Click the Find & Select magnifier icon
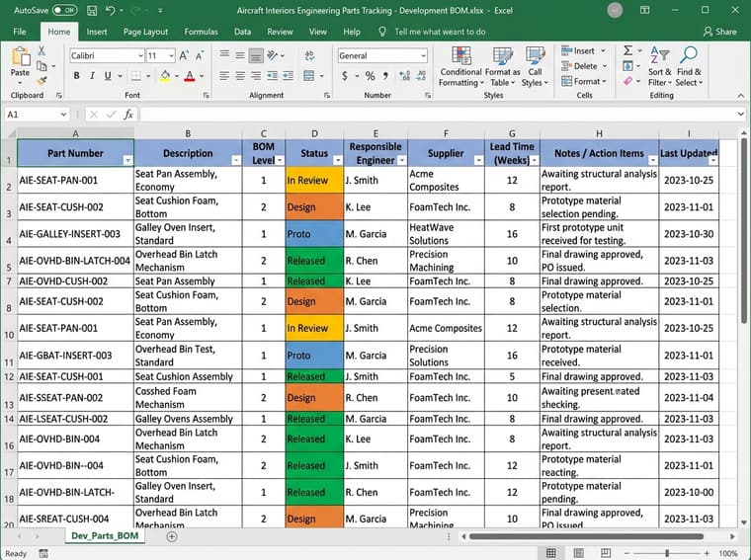Viewport: 751px width, 560px height. click(x=689, y=54)
